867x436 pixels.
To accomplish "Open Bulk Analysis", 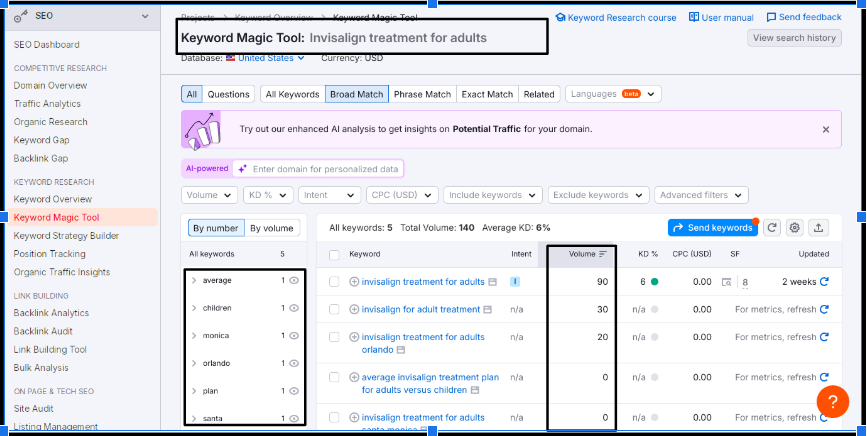I will click(x=41, y=368).
